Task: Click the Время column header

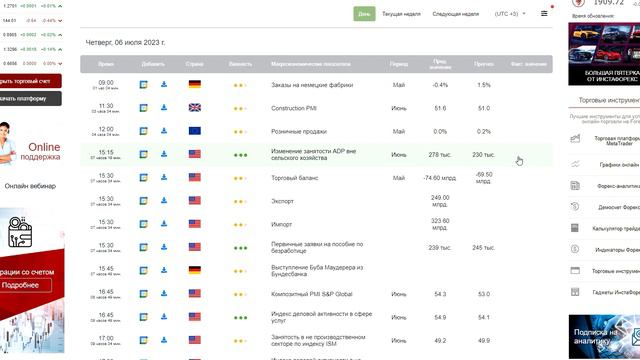Action: (106, 64)
